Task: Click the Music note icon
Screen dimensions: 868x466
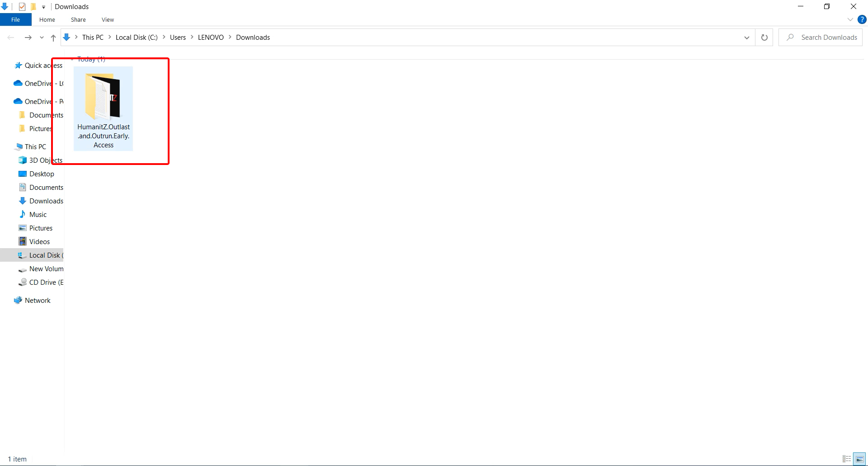Action: click(x=22, y=215)
